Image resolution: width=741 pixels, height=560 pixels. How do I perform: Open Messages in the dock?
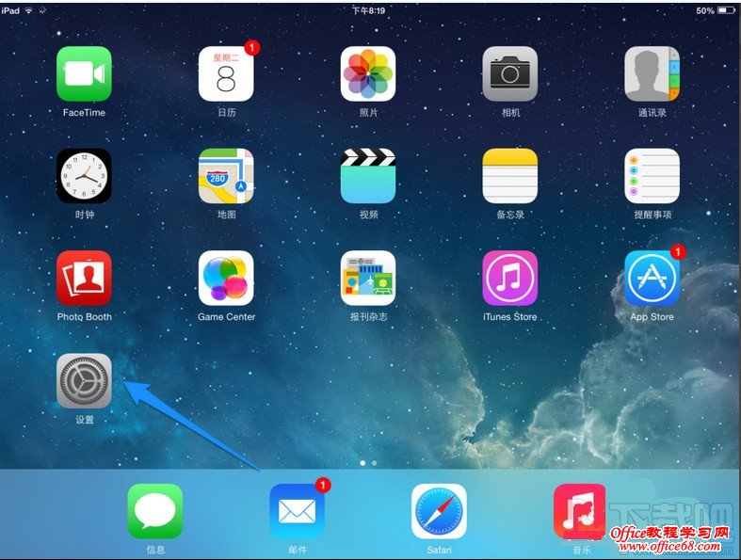[155, 511]
